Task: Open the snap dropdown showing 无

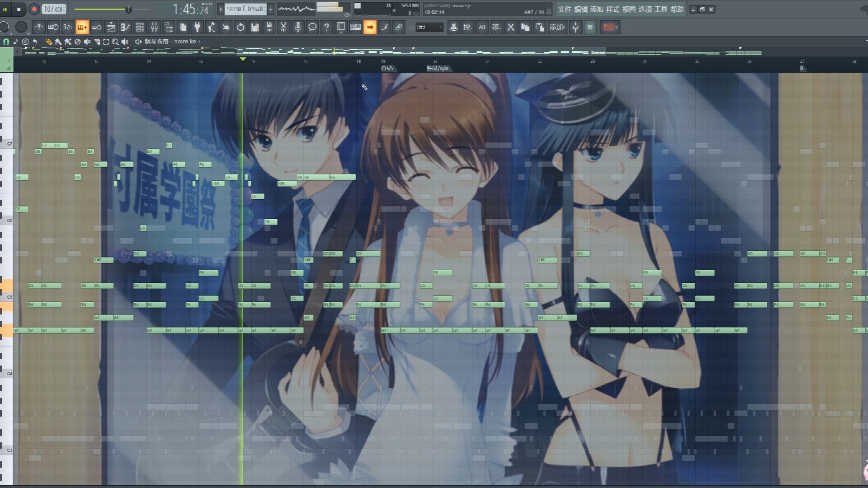Action: (429, 28)
